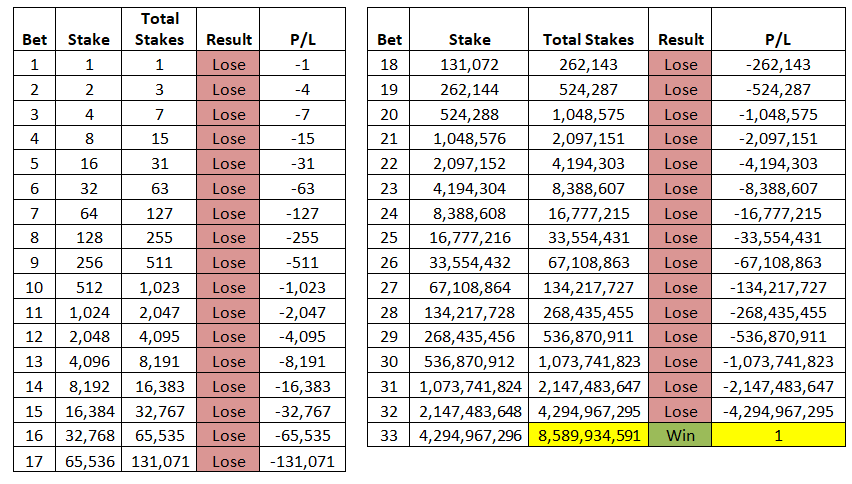Click the yellow P/L cell for bet 33

point(778,435)
